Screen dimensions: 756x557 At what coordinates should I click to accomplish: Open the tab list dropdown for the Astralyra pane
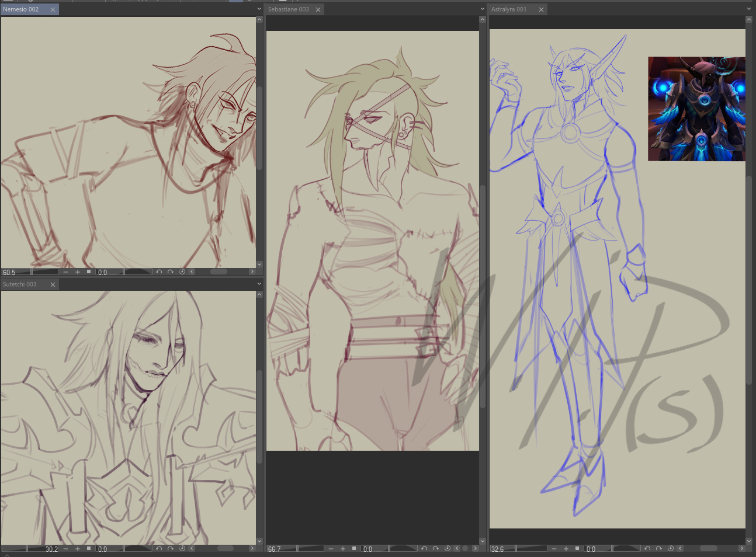coord(748,9)
